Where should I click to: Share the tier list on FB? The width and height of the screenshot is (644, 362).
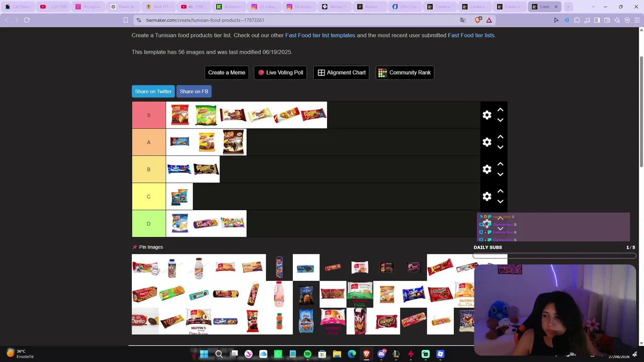(194, 92)
